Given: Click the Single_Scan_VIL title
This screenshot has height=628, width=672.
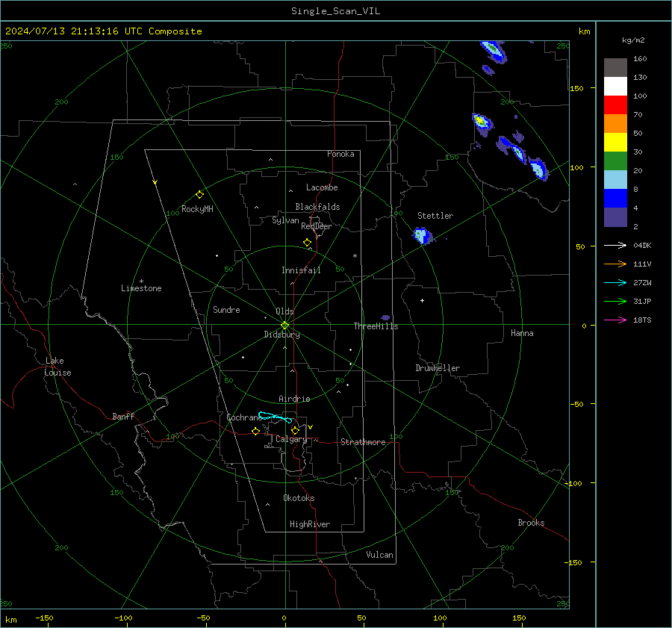Looking at the screenshot, I should [x=335, y=11].
